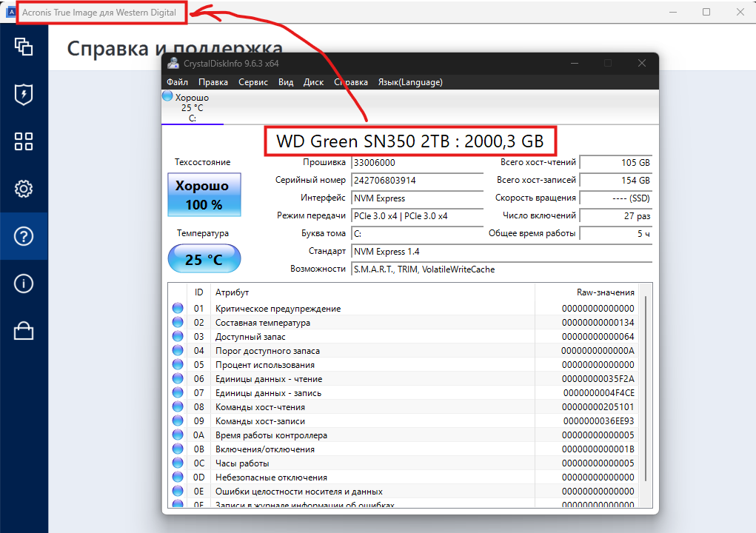Image resolution: width=756 pixels, height=533 pixels.
Task: Click status orb for 0E Ошибки целостности носителя
Action: coord(178,491)
